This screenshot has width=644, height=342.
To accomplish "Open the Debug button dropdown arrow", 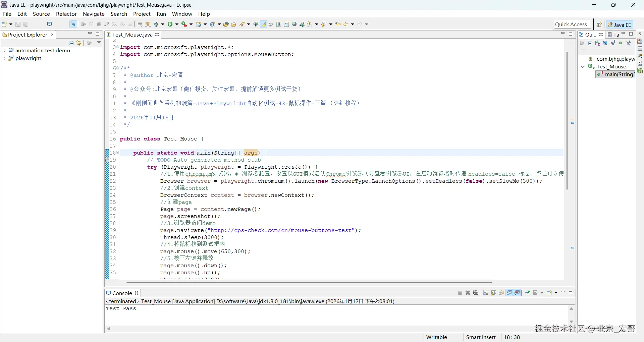I will coord(163,24).
